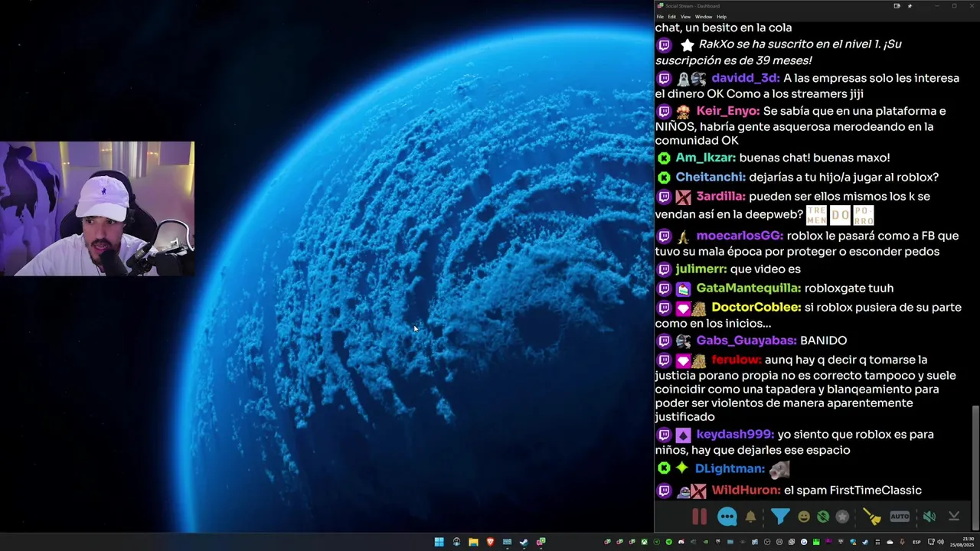
Task: Click username GataMantequilla in chat
Action: click(x=748, y=288)
